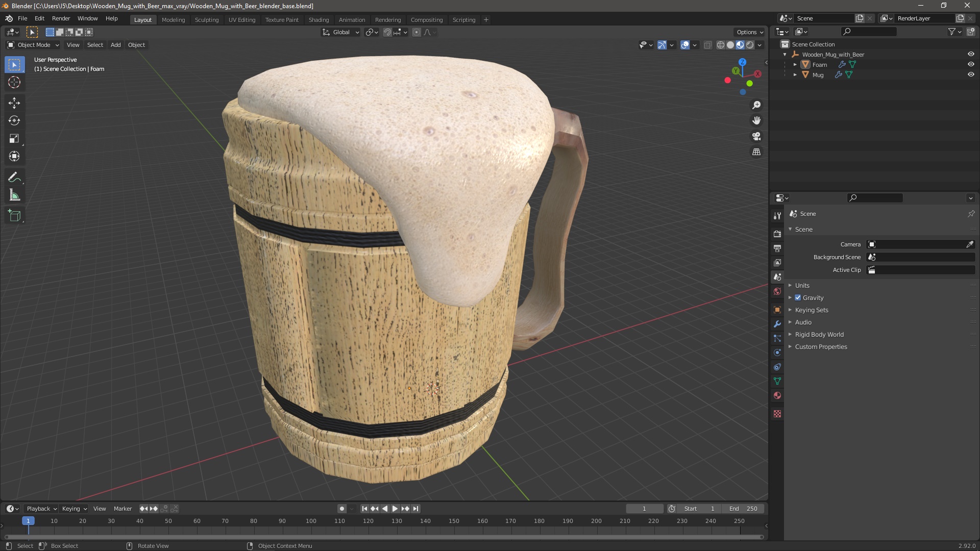The height and width of the screenshot is (551, 980).
Task: Open the Object Constraints properties tab
Action: point(777,367)
